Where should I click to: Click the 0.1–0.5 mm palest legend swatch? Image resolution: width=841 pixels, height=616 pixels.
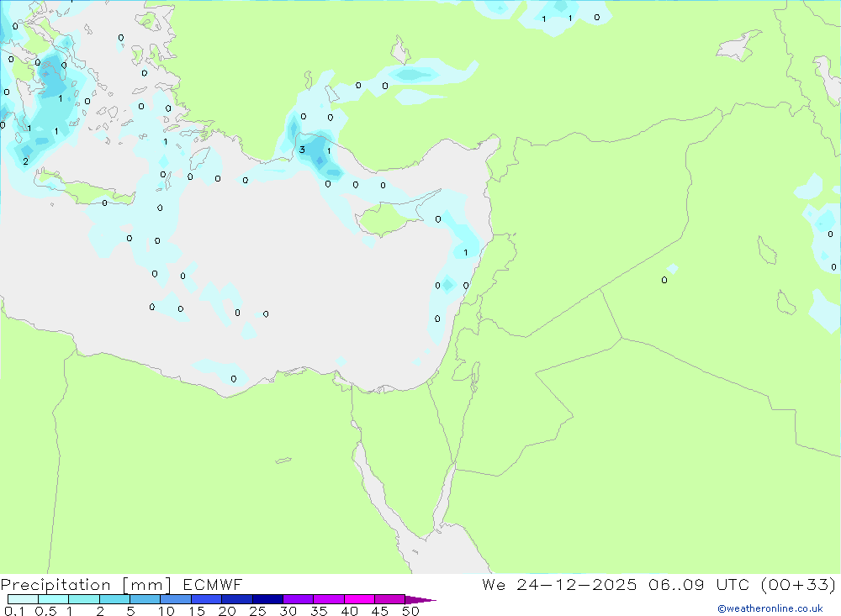(x=23, y=599)
